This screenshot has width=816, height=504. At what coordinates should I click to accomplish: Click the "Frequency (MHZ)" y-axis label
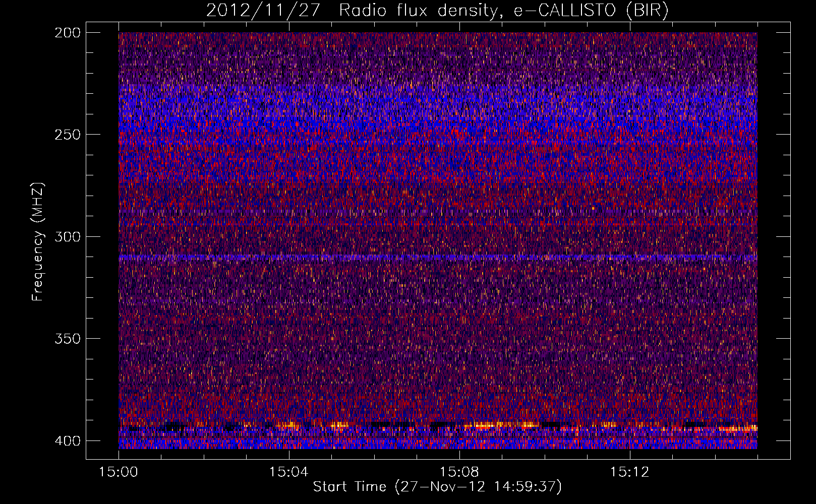coord(38,241)
